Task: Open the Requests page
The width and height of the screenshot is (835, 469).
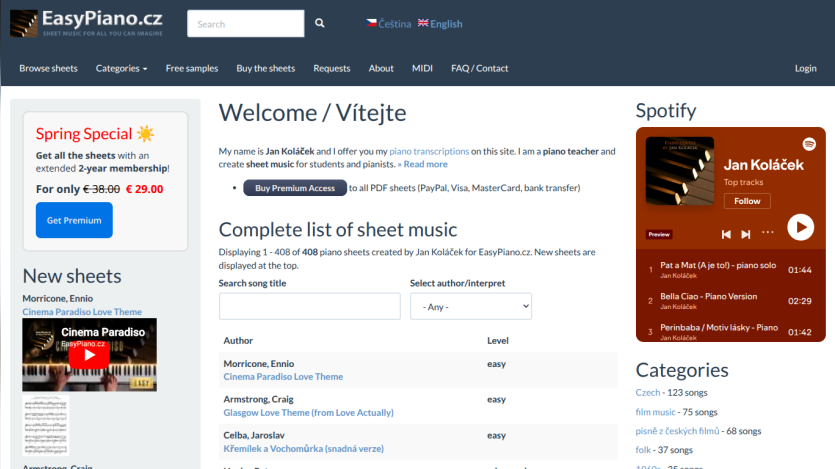Action: pos(332,68)
